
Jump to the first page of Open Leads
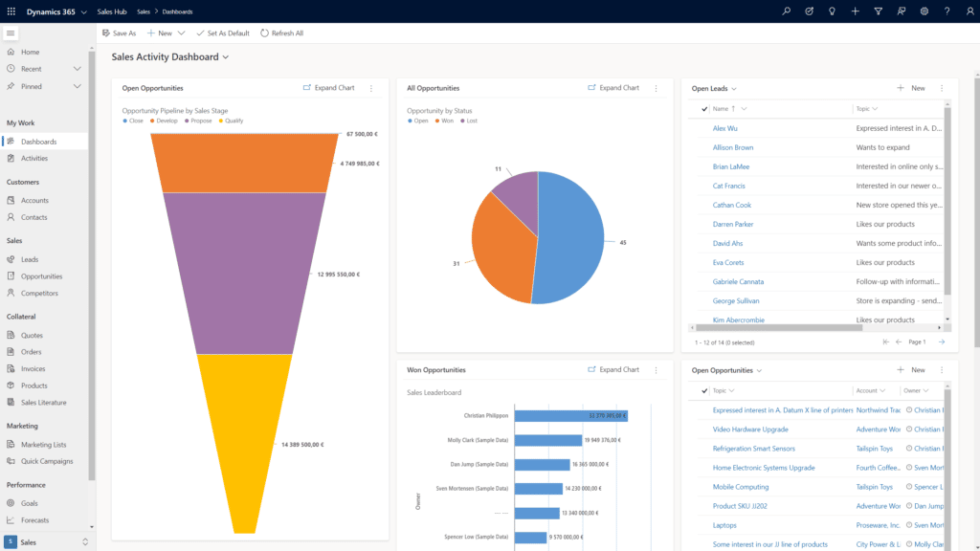pos(885,342)
